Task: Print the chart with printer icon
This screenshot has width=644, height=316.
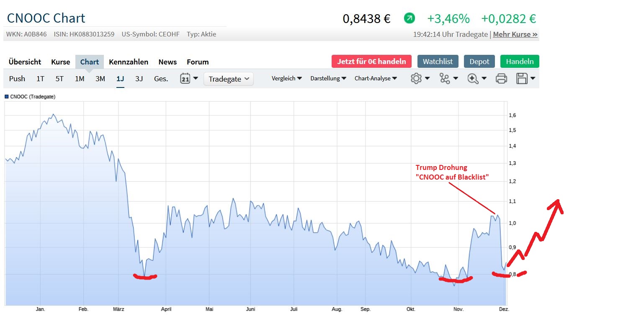Action: tap(501, 79)
